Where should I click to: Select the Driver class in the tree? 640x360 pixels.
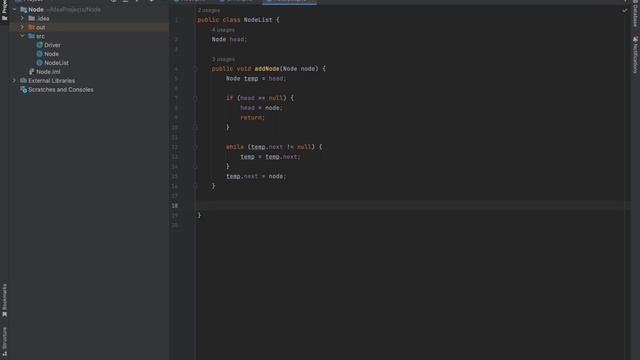tap(52, 45)
